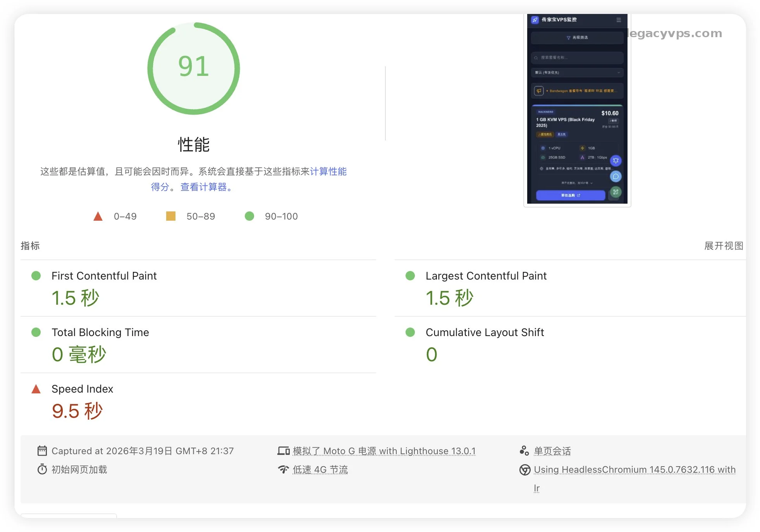Click the calendar icon beside Captured at
The height and width of the screenshot is (532, 760).
click(42, 451)
